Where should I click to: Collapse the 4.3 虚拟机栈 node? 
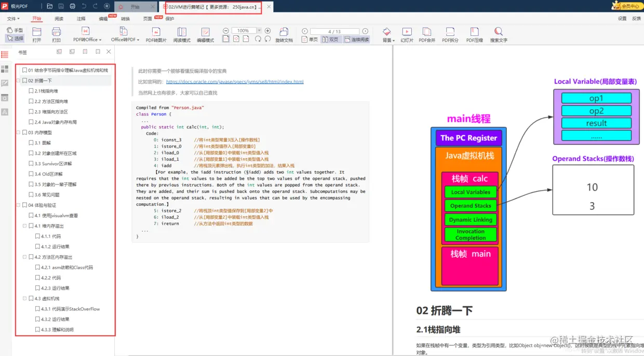[x=24, y=299]
